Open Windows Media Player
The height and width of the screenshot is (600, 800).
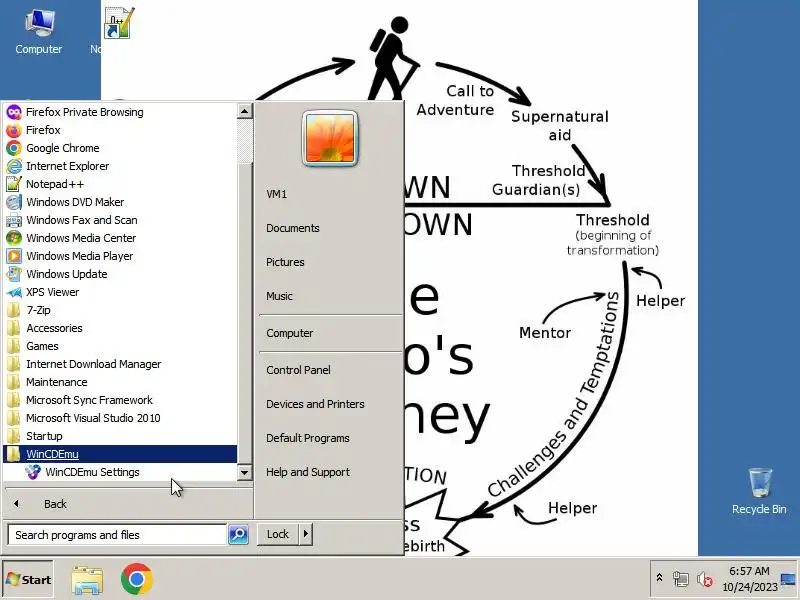pos(120,256)
